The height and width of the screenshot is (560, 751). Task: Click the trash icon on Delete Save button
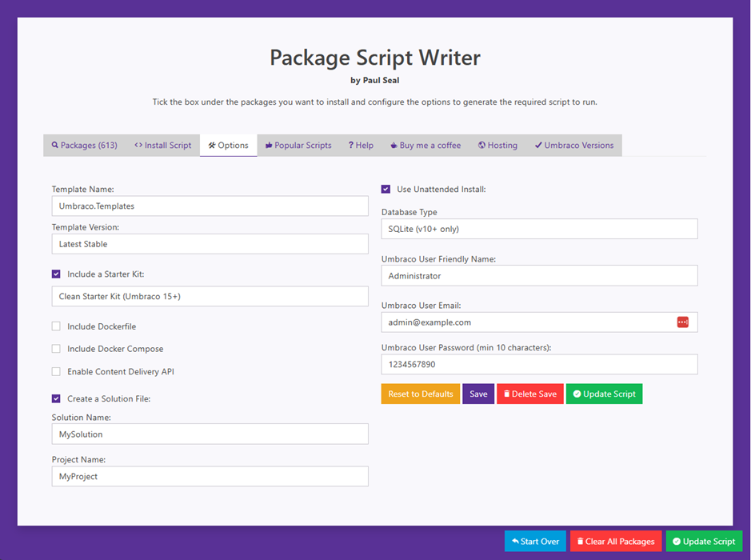[506, 394]
